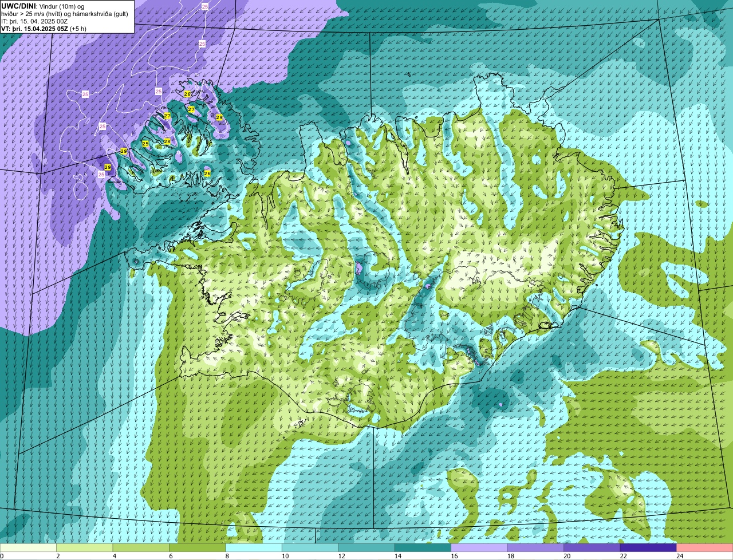Click the pale yellow 0–2 m/s legend swatch
The height and width of the screenshot is (560, 733).
[28, 548]
